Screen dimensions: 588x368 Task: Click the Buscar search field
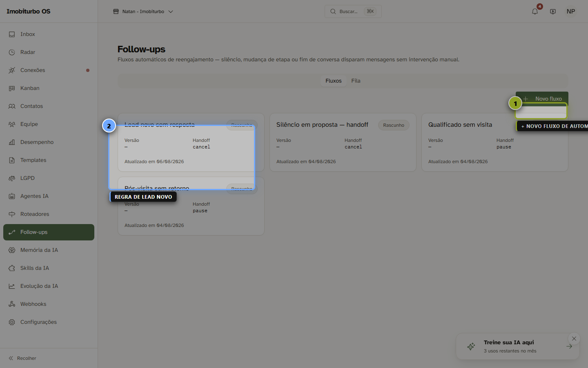click(353, 11)
